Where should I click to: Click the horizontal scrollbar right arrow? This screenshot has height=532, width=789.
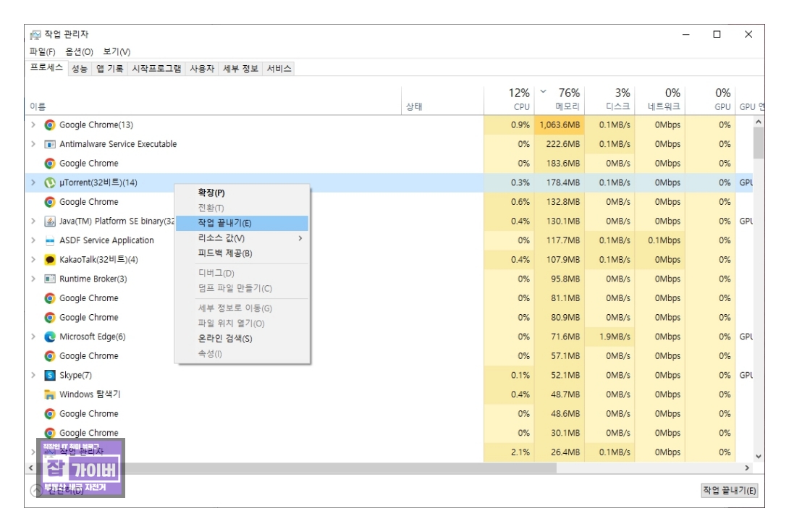click(x=747, y=468)
